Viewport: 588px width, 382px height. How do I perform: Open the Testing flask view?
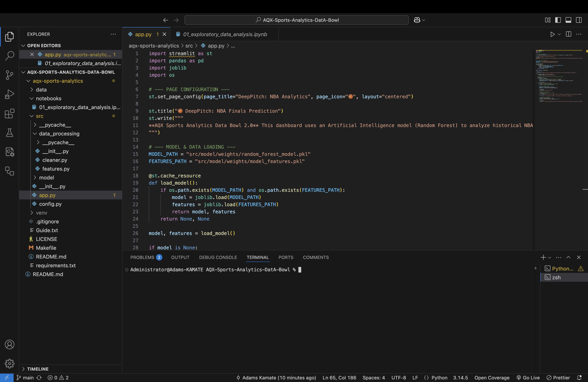click(9, 133)
